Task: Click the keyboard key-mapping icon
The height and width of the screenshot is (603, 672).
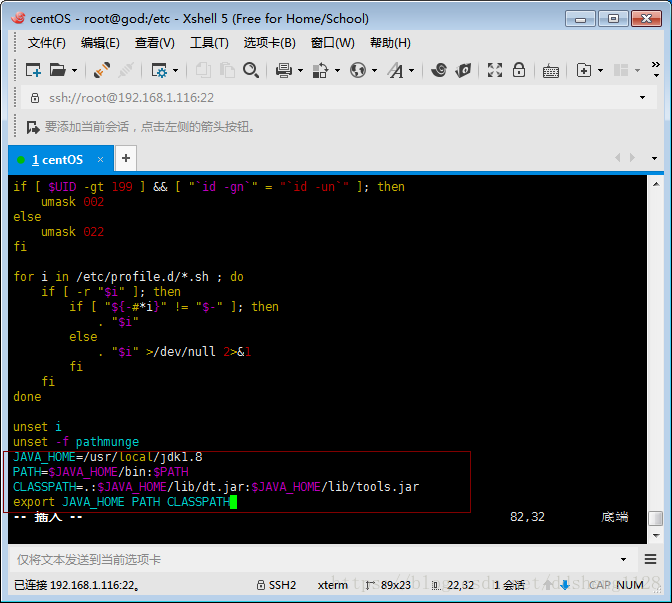Action: click(x=550, y=71)
